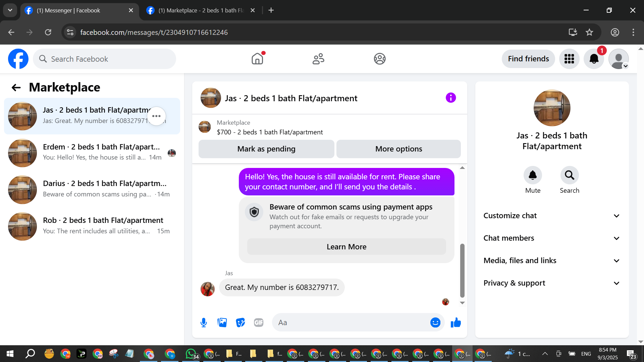Focus the Search Facebook field
Viewport: 644px width, 362px height.
(x=104, y=59)
